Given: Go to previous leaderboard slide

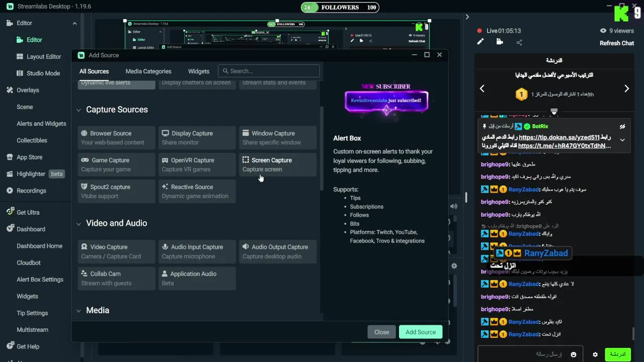Looking at the screenshot, I should point(482,88).
